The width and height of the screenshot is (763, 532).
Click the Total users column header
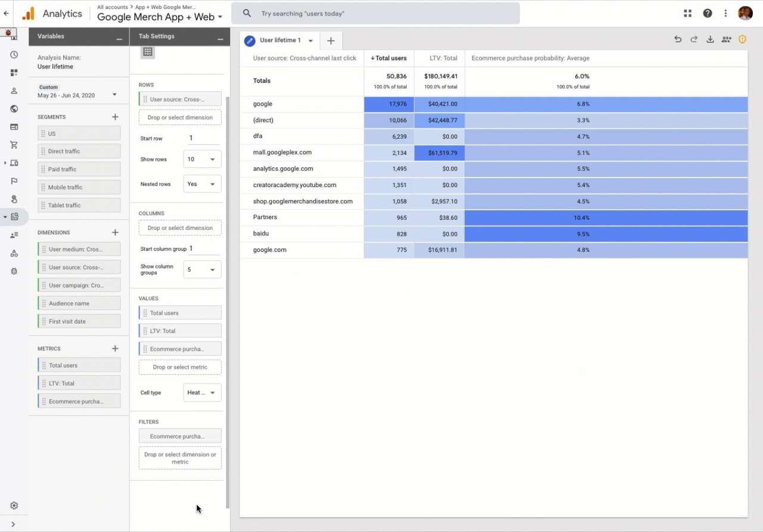390,58
